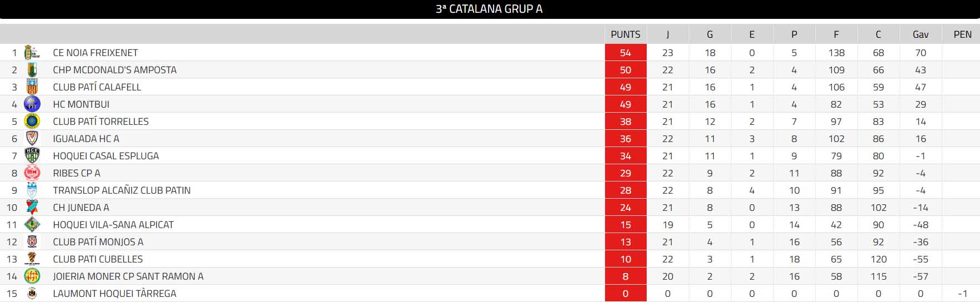The height and width of the screenshot is (303, 980).
Task: Click the Hoquei Vila-Sana Alpicat logo
Action: point(32,225)
